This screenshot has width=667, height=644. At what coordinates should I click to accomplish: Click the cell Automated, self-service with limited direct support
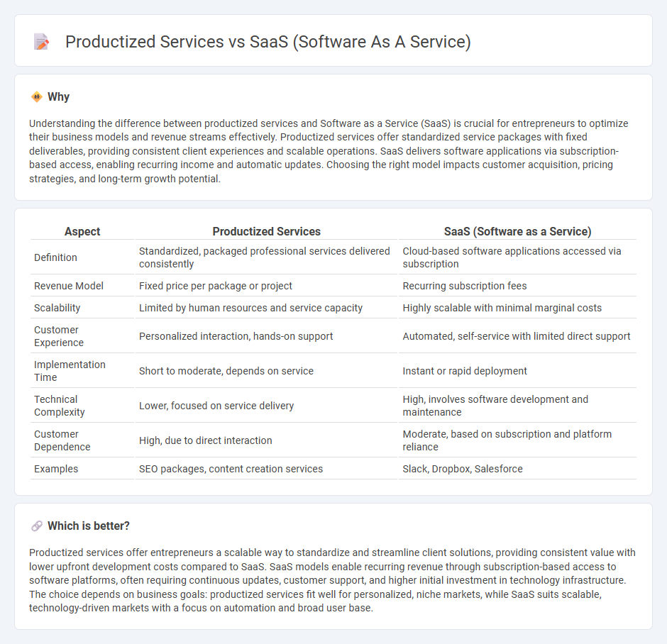517,336
